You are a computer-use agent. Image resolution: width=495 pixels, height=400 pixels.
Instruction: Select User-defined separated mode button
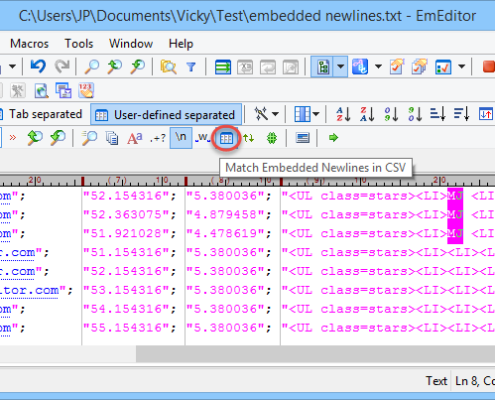coord(166,115)
